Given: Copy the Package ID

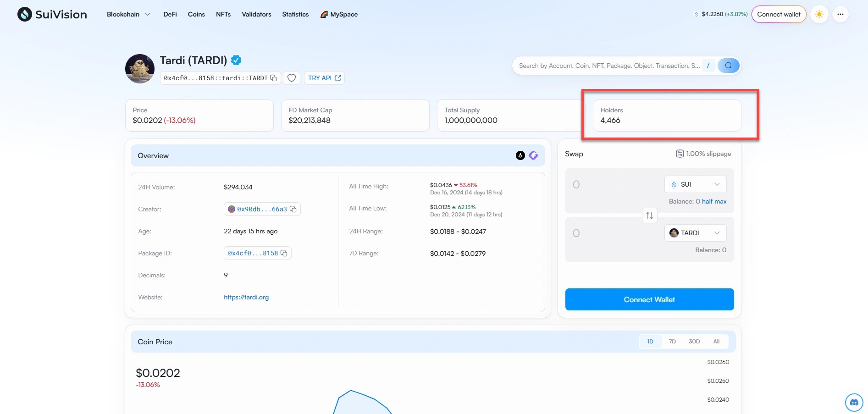Looking at the screenshot, I should pos(284,253).
